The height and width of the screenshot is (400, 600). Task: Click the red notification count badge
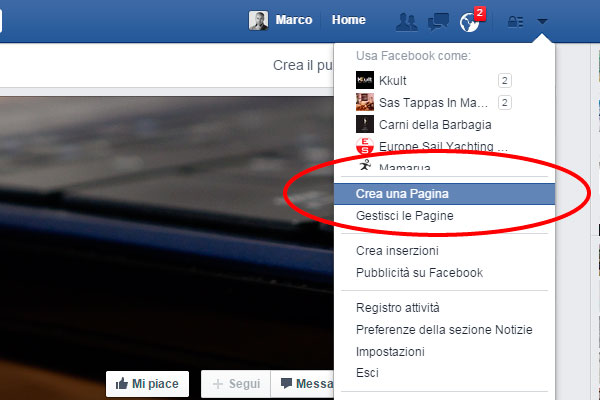pos(480,13)
